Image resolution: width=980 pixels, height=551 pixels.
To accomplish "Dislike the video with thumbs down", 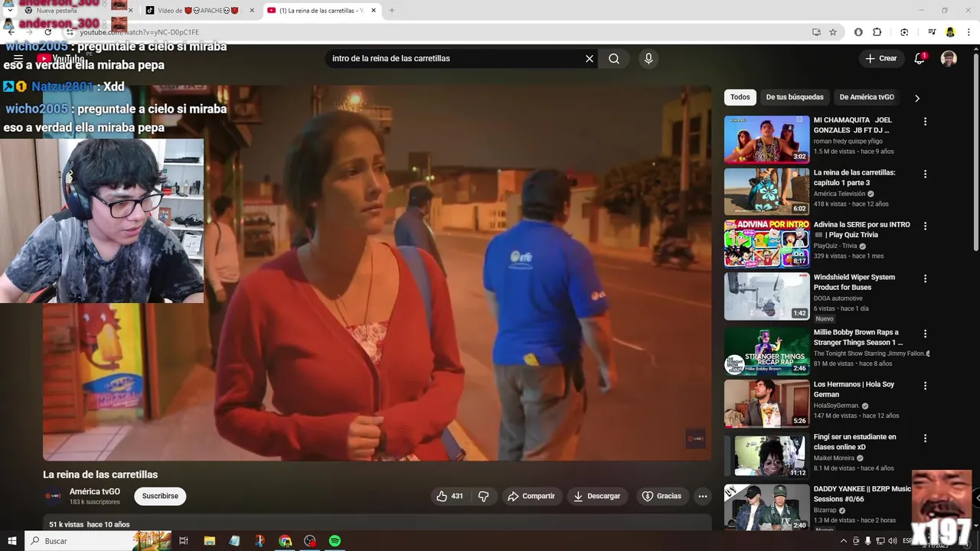I will 483,496.
